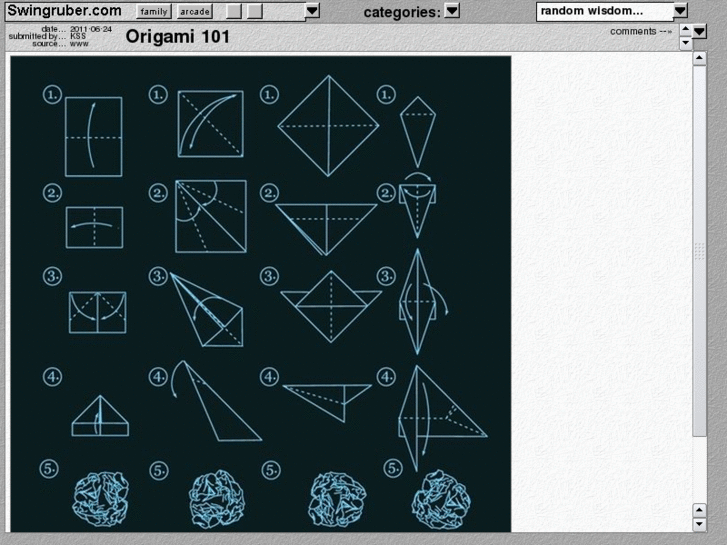The width and height of the screenshot is (727, 545).
Task: Click the arcade button
Action: tap(195, 12)
